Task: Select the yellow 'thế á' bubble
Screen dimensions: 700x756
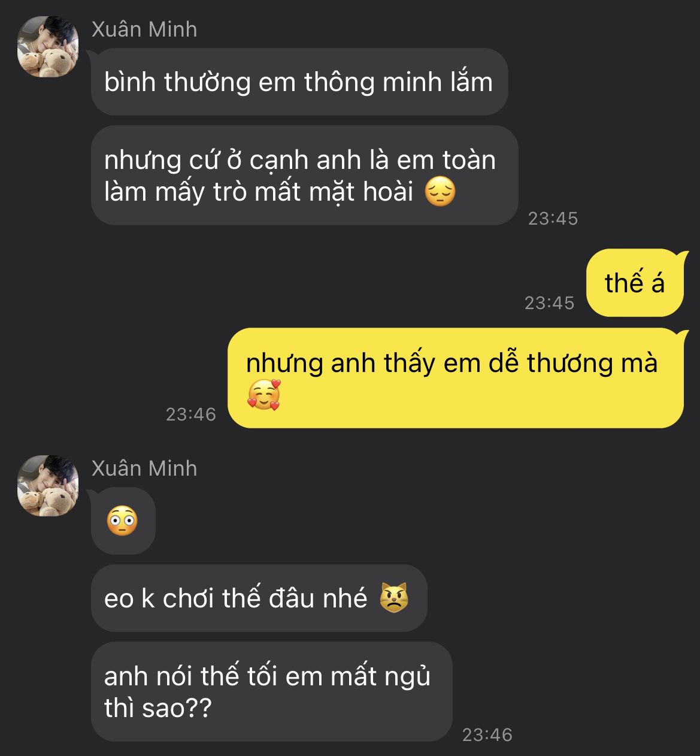Action: (x=635, y=283)
